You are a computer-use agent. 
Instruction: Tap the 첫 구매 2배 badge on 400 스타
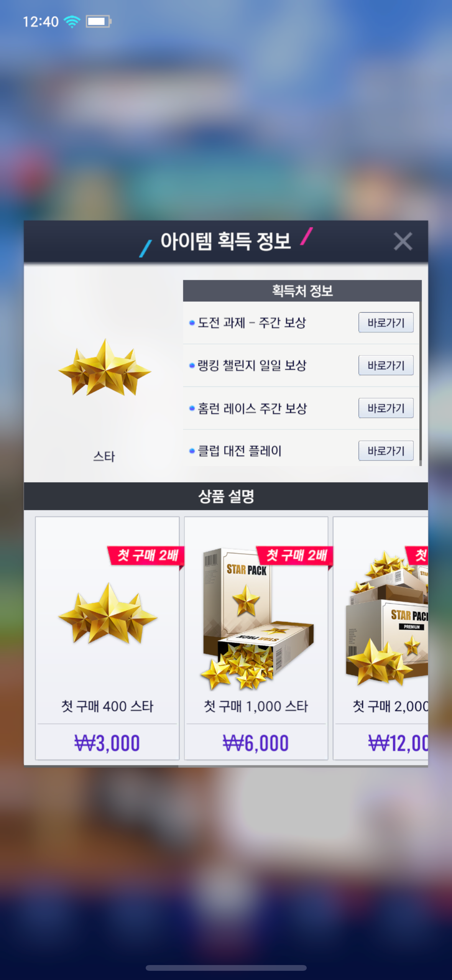click(x=146, y=556)
